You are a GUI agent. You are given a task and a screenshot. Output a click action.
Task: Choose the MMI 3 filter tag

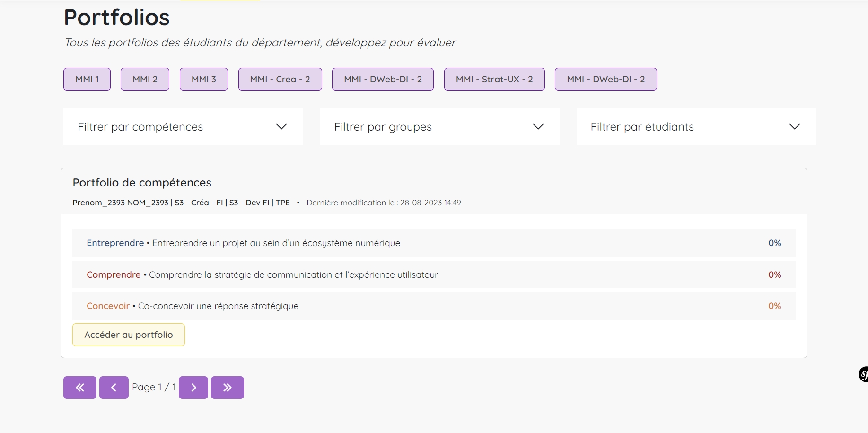pos(203,79)
